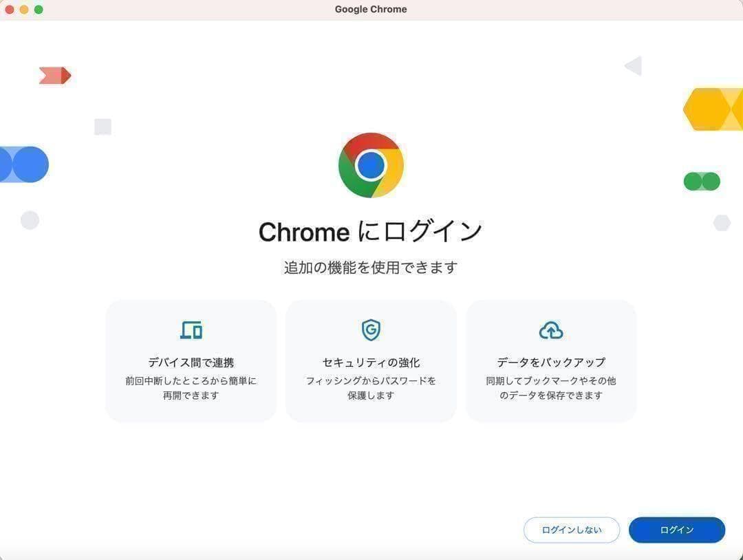The height and width of the screenshot is (560, 743).
Task: Click the devices icon above デバイス間で連携
Action: point(191,330)
